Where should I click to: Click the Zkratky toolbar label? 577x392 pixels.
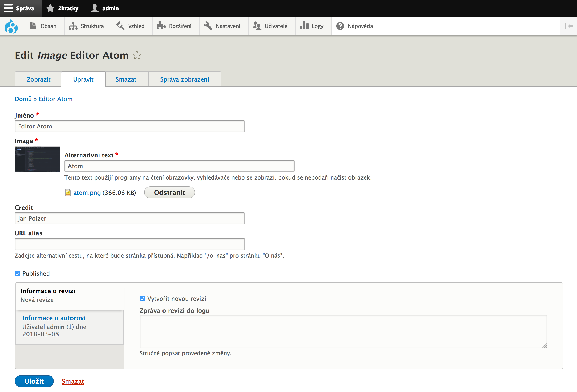click(x=68, y=8)
